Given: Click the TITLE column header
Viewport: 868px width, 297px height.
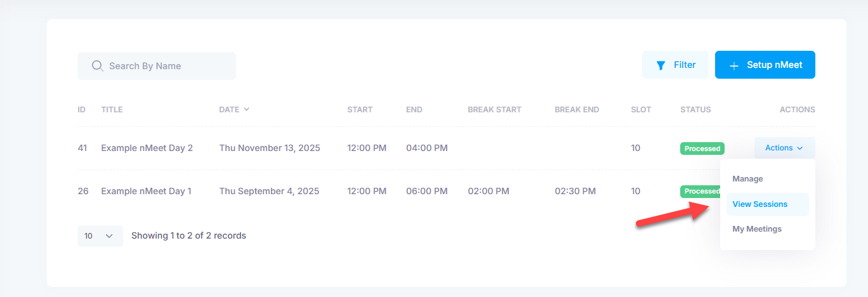Looking at the screenshot, I should pos(112,110).
